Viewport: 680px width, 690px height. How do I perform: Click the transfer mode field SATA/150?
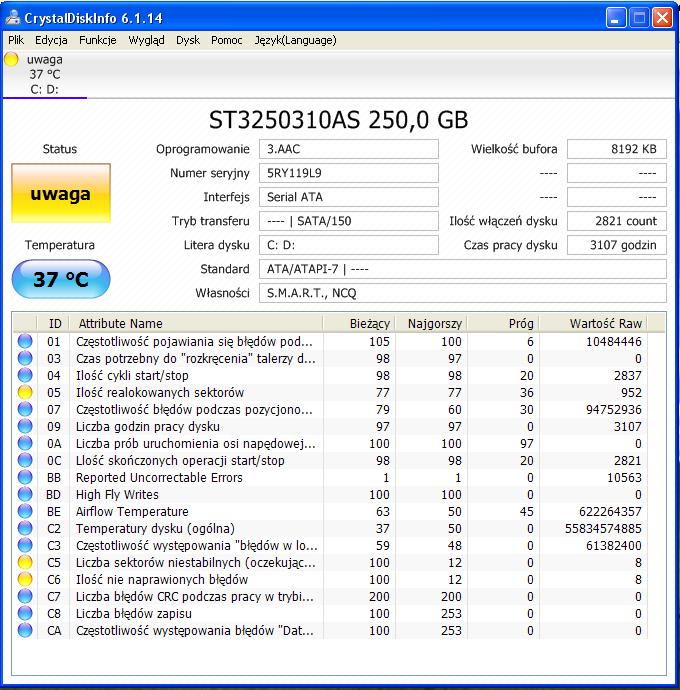349,221
